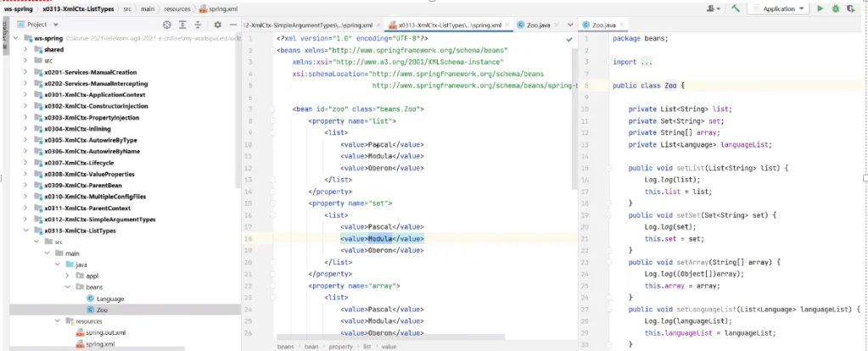The width and height of the screenshot is (868, 351).
Task: Open spring.xml file in project tree
Action: [x=99, y=344]
